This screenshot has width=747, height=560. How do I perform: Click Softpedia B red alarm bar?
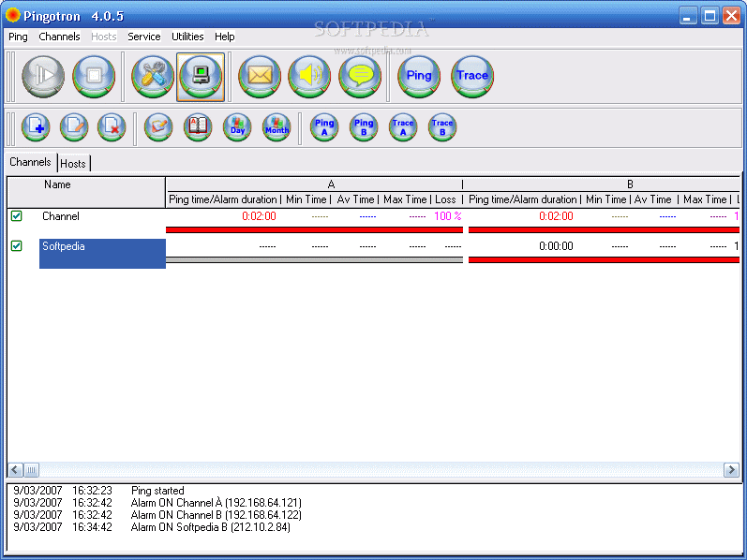point(605,260)
